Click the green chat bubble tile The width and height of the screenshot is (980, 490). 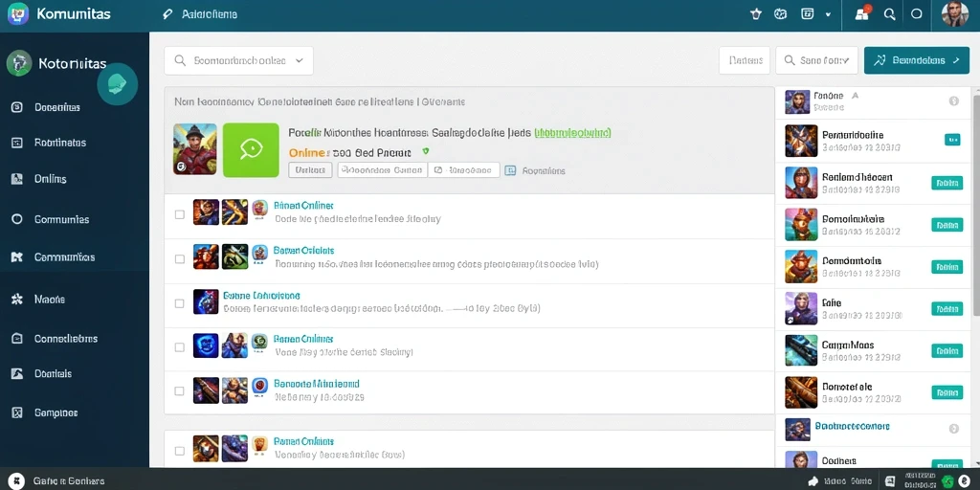tap(251, 150)
